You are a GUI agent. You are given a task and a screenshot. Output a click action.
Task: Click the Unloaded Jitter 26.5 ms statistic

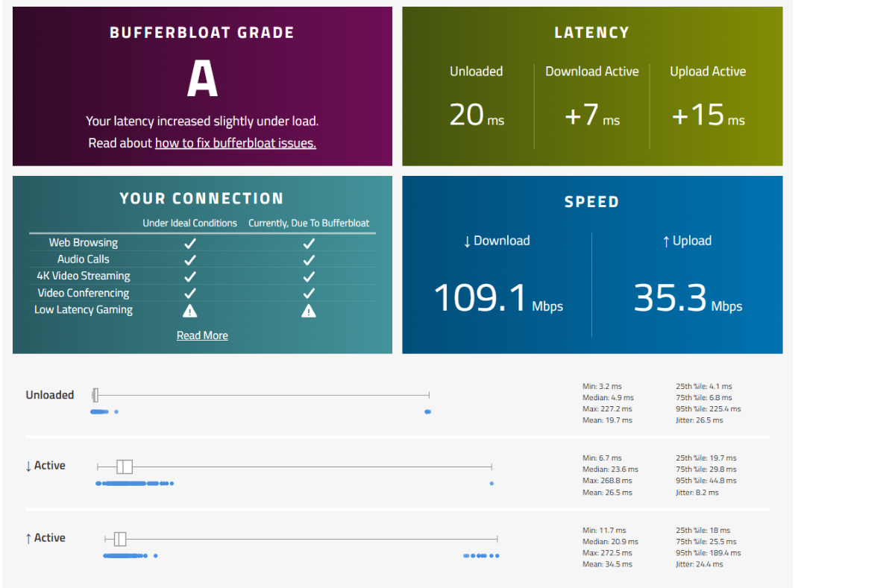click(x=699, y=420)
